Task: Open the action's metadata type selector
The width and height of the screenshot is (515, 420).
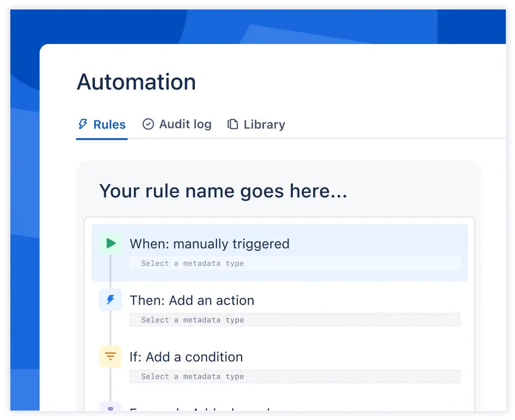Action: (x=294, y=320)
